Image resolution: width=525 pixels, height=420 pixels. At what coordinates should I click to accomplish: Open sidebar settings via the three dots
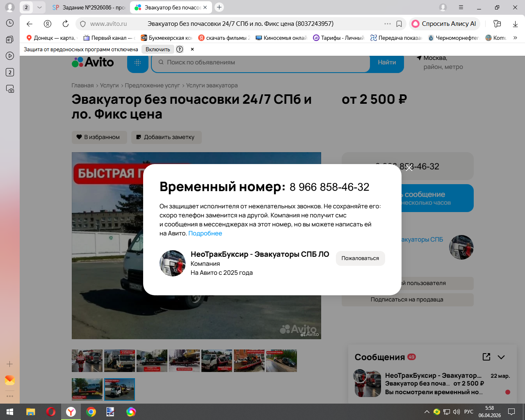point(10,396)
